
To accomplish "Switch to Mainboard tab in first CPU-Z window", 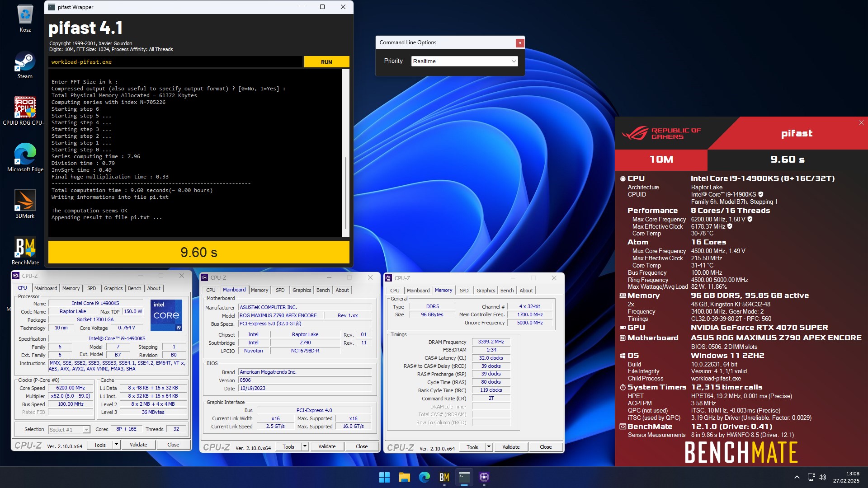I will pyautogui.click(x=46, y=288).
